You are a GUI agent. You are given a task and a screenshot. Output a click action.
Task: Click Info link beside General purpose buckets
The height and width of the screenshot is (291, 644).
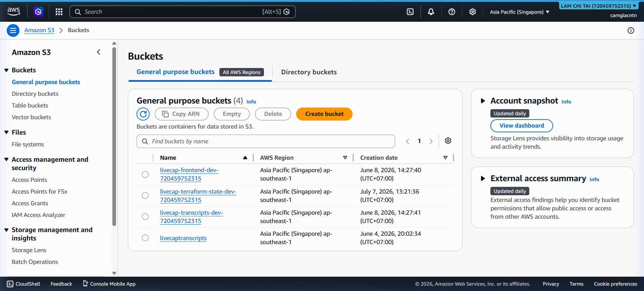click(251, 102)
